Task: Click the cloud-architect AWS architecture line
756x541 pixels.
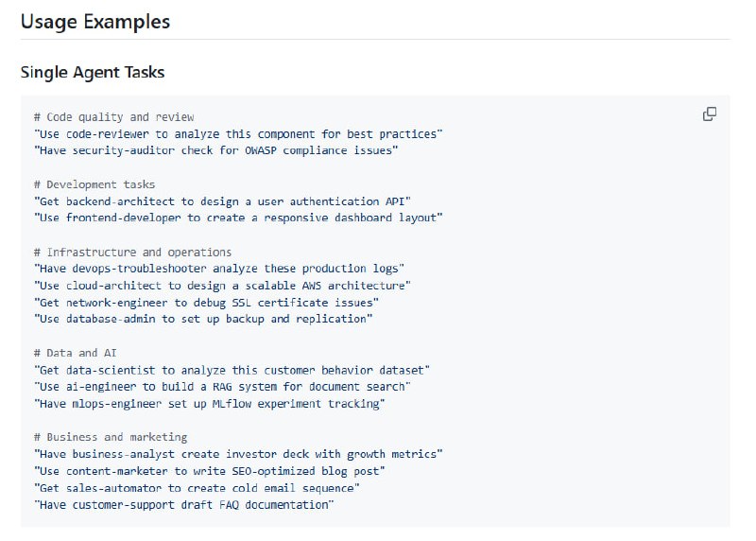Action: click(x=222, y=286)
